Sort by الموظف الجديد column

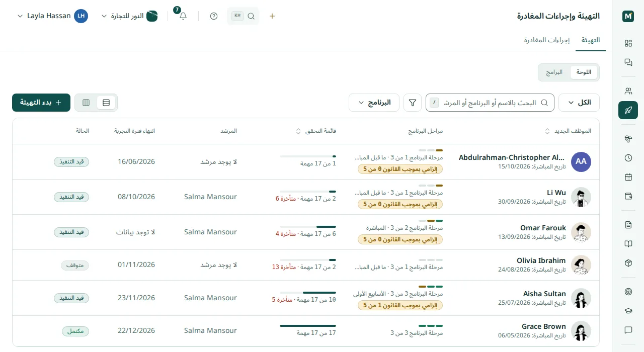point(569,131)
